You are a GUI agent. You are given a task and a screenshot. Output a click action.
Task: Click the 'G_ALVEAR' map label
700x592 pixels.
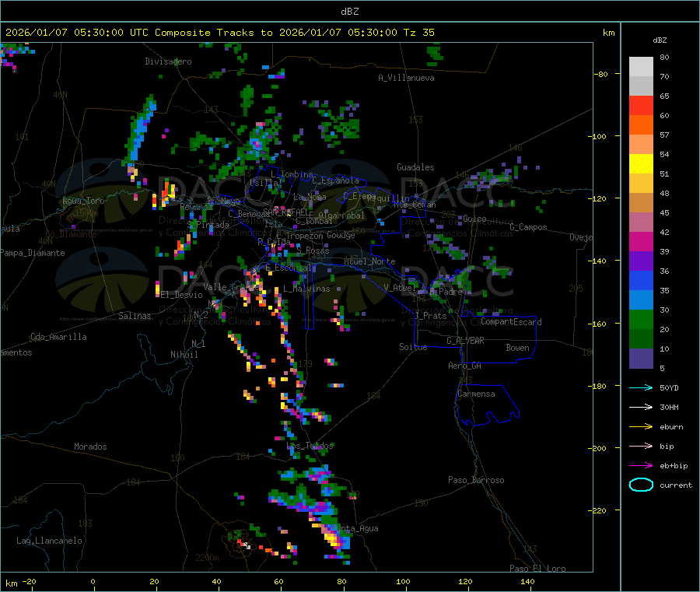(465, 341)
